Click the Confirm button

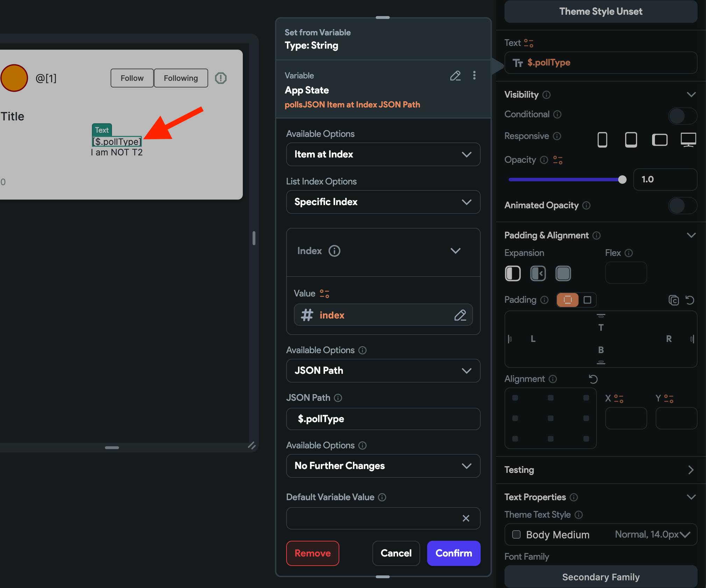[453, 553]
